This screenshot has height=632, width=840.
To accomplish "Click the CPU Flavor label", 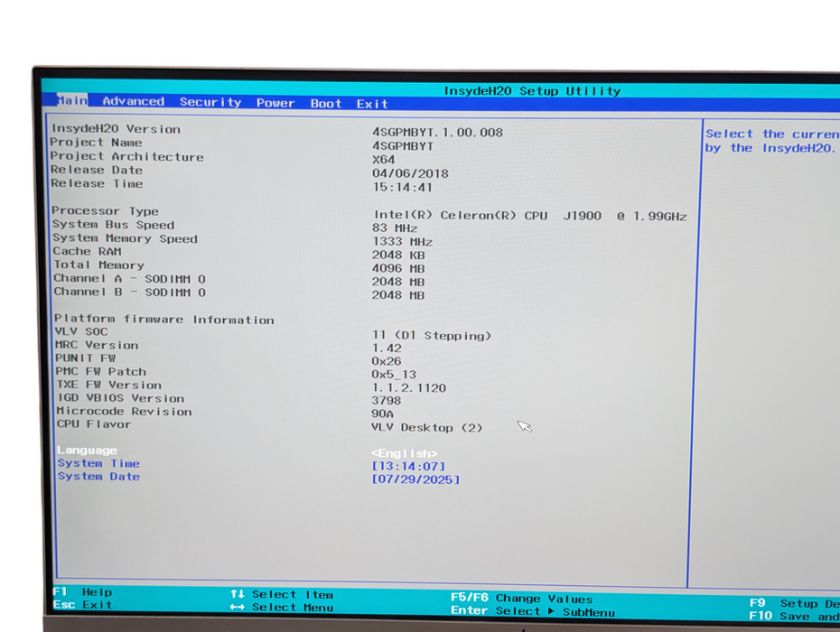I will click(94, 423).
